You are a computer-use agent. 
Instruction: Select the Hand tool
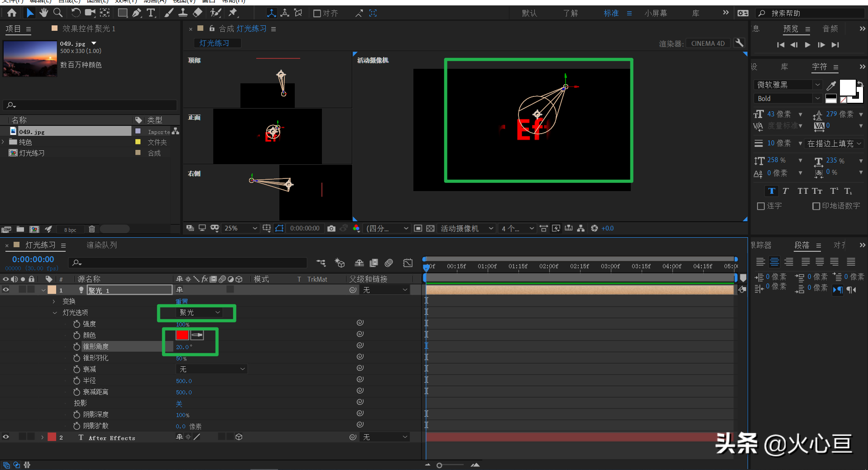[x=44, y=13]
